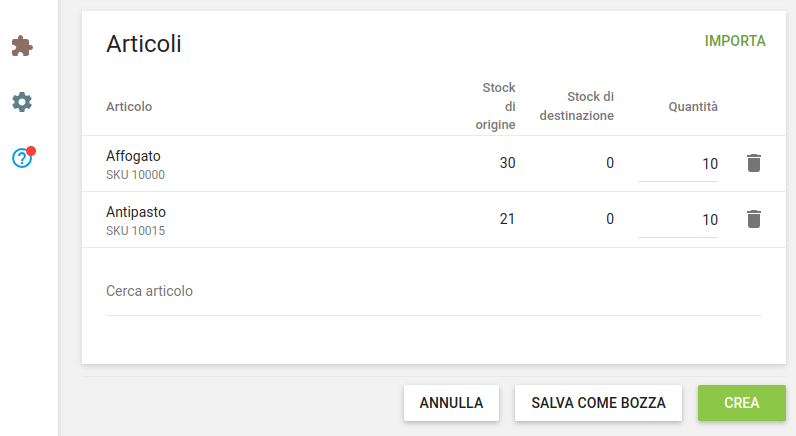This screenshot has width=796, height=436.
Task: Delete the Affogato row with trash icon
Action: tap(754, 163)
